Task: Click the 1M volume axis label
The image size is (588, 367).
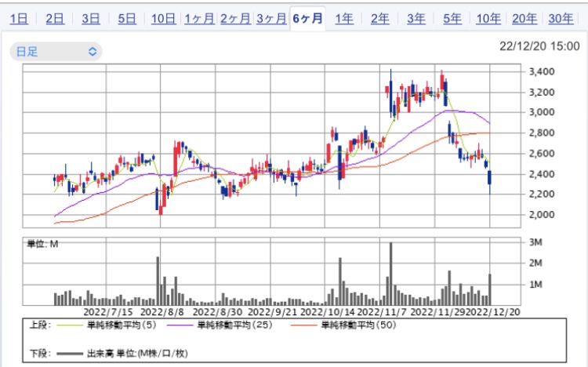Action: click(x=535, y=285)
